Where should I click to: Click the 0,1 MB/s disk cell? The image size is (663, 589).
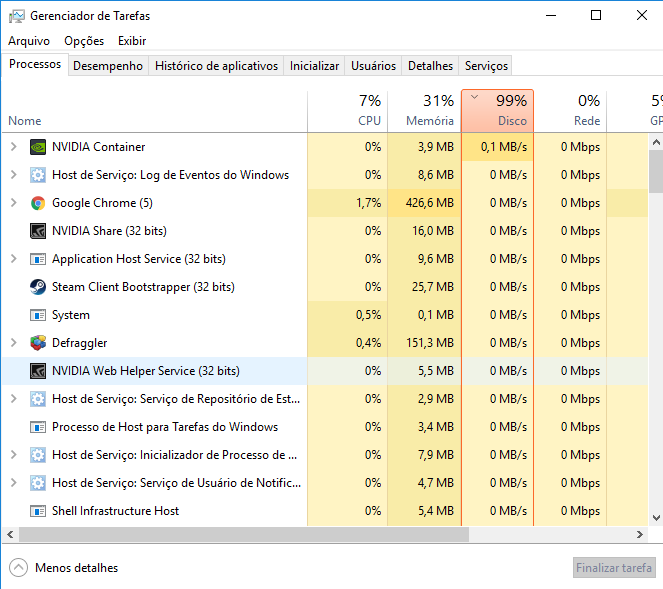pyautogui.click(x=498, y=147)
